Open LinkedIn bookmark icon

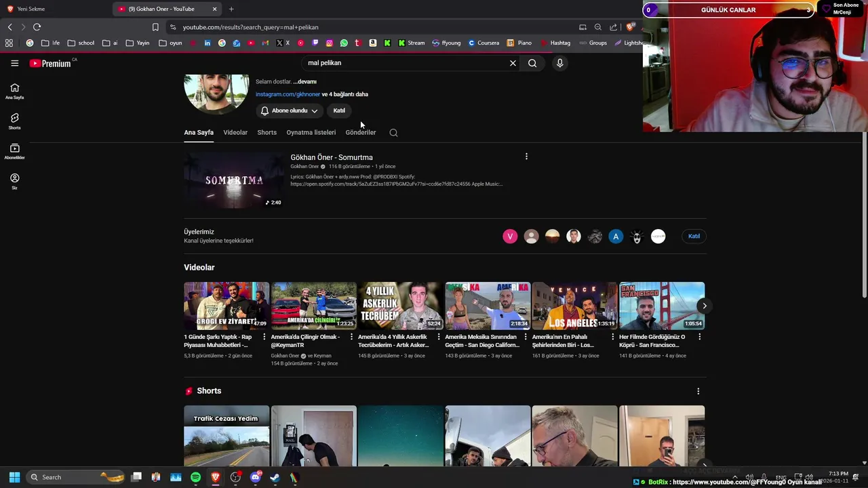coord(208,43)
